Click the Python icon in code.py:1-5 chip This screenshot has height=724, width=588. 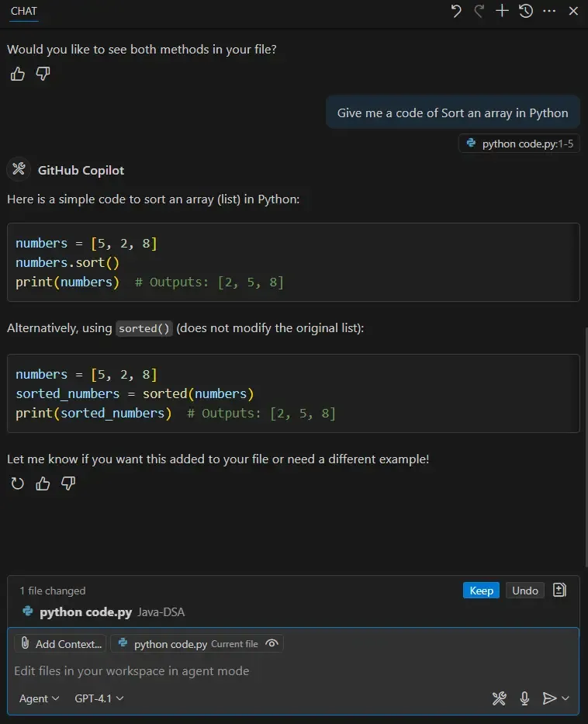click(471, 143)
